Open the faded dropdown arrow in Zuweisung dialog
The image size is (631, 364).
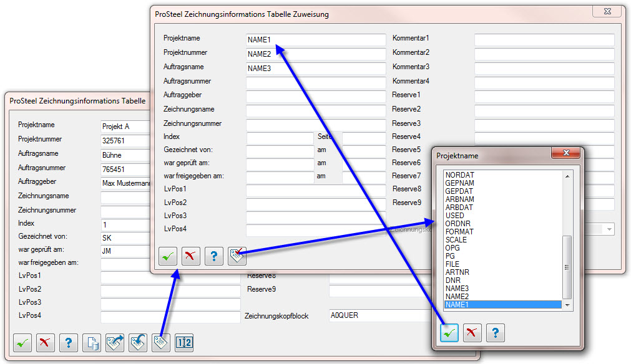[609, 229]
